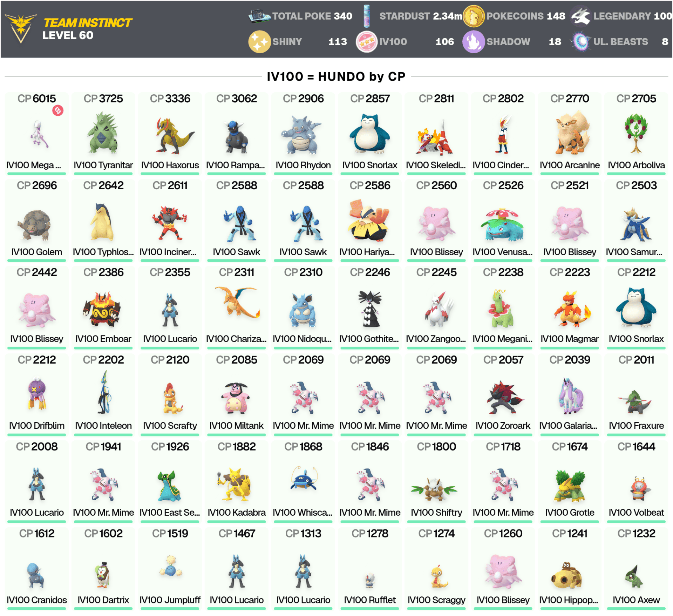
Task: Click the 'IV100 Rhydon' name label
Action: 303,165
